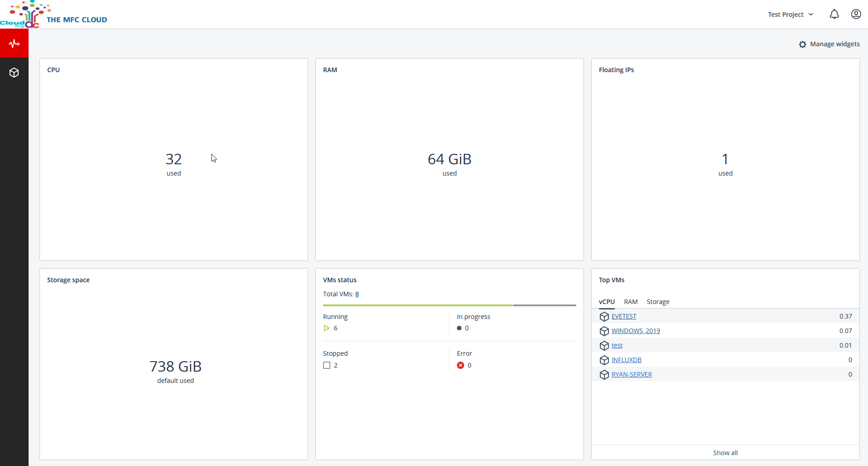This screenshot has height=466, width=868.
Task: Open the user account profile icon
Action: coord(856,15)
